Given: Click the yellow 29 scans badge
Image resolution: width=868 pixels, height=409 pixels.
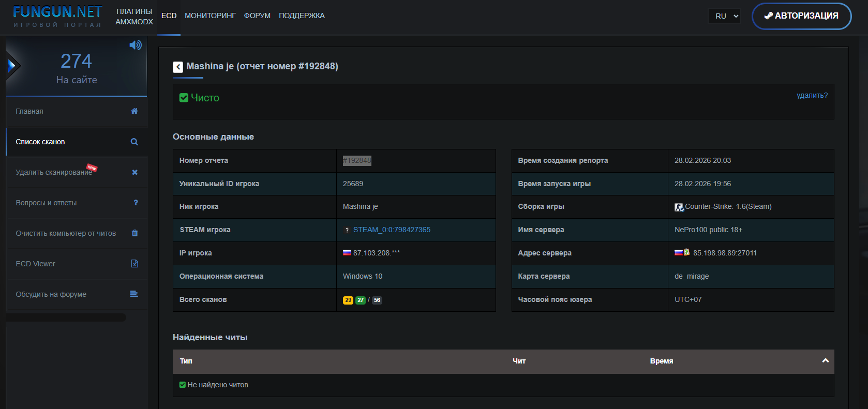Looking at the screenshot, I should [x=348, y=300].
